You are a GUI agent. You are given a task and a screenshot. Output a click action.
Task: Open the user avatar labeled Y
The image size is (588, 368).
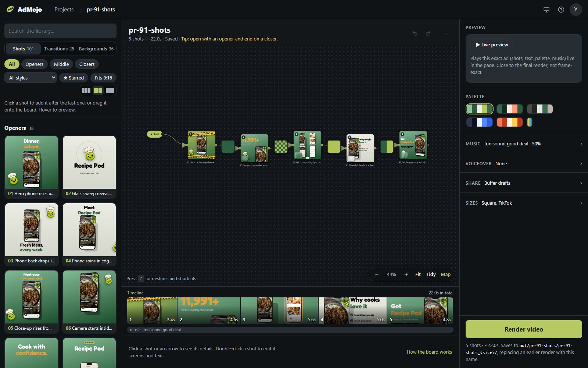[576, 10]
